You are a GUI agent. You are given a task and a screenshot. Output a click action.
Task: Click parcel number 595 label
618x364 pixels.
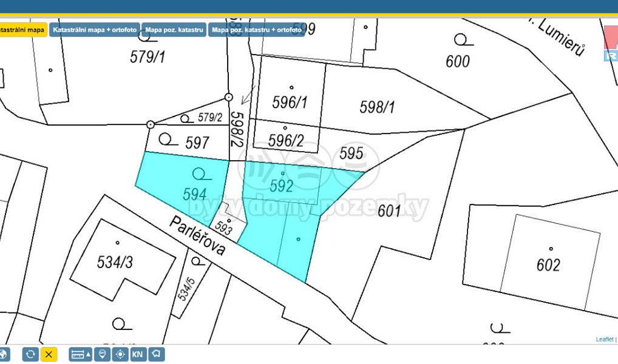[x=351, y=153]
